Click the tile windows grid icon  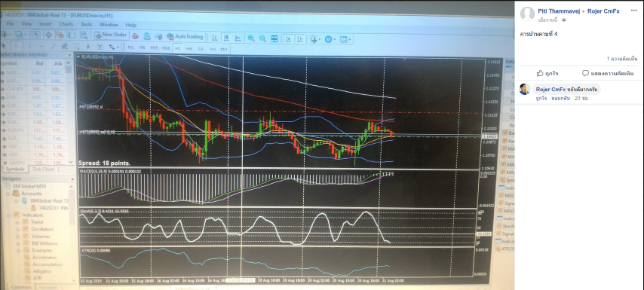coord(274,38)
